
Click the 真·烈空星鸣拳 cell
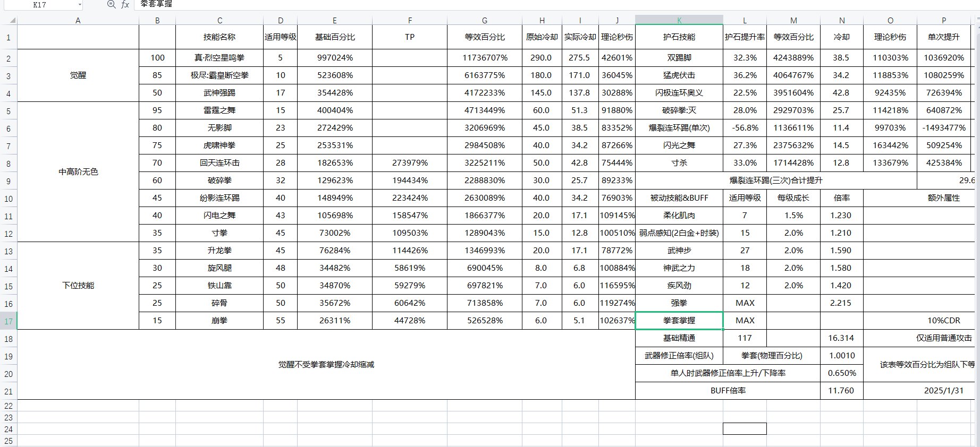tap(219, 58)
